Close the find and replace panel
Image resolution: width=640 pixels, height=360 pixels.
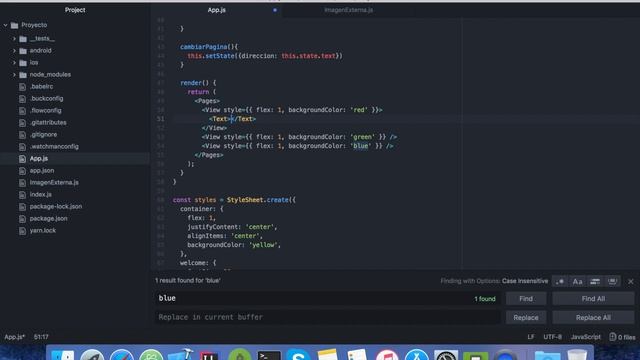point(631,282)
